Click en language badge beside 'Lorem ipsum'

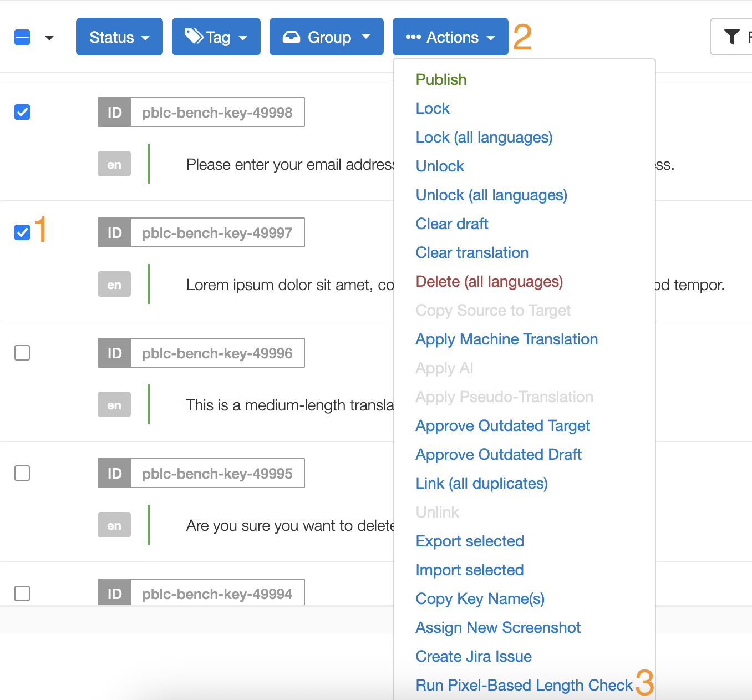pyautogui.click(x=114, y=284)
